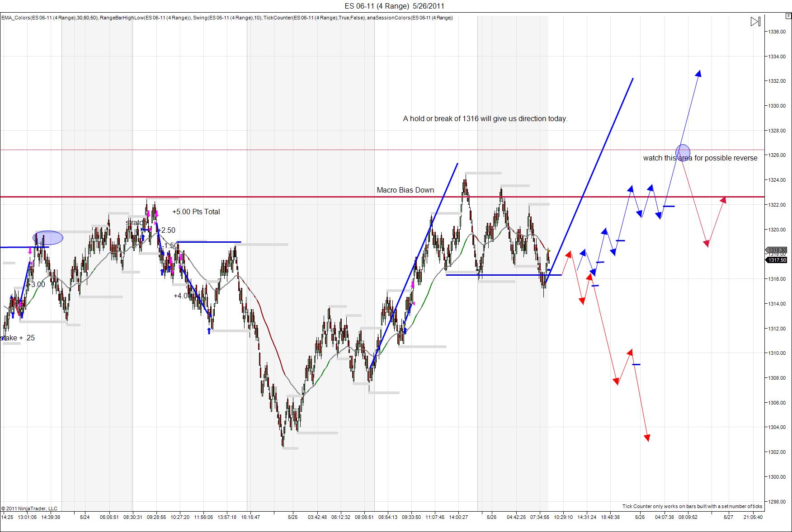Select the purple circle marking the reversal area

pos(683,152)
